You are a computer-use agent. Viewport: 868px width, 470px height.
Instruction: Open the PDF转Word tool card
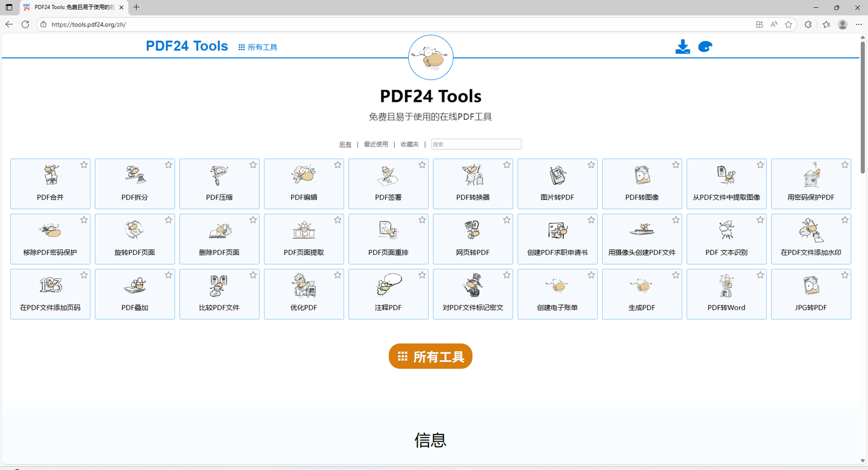pyautogui.click(x=726, y=294)
